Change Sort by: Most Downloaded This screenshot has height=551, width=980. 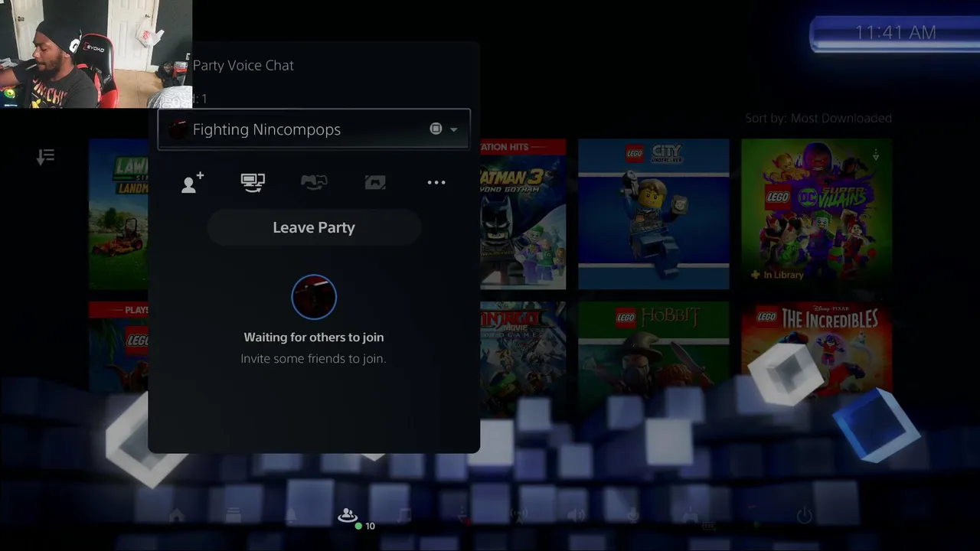818,118
